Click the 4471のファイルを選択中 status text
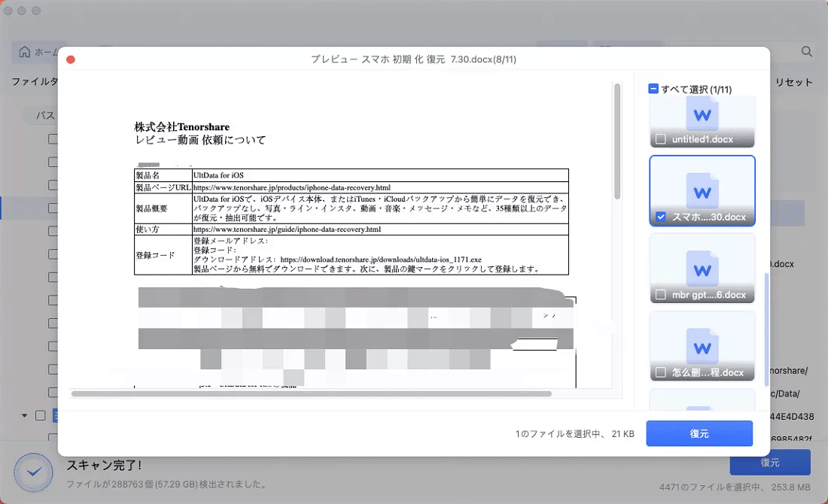The height and width of the screenshot is (504, 828). 735,487
